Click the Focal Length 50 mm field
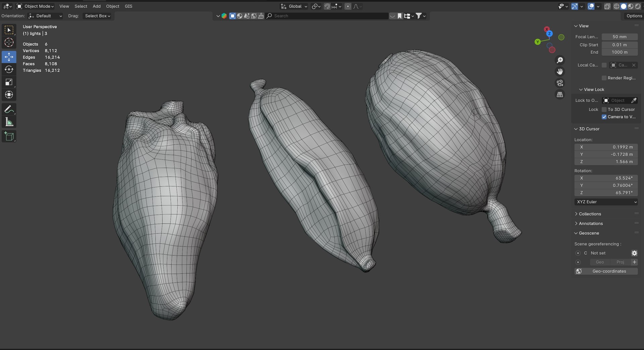This screenshot has width=644, height=350. [x=620, y=37]
